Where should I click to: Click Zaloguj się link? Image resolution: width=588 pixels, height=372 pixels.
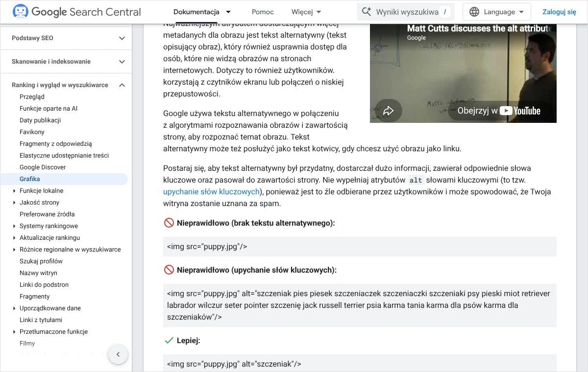tap(560, 12)
